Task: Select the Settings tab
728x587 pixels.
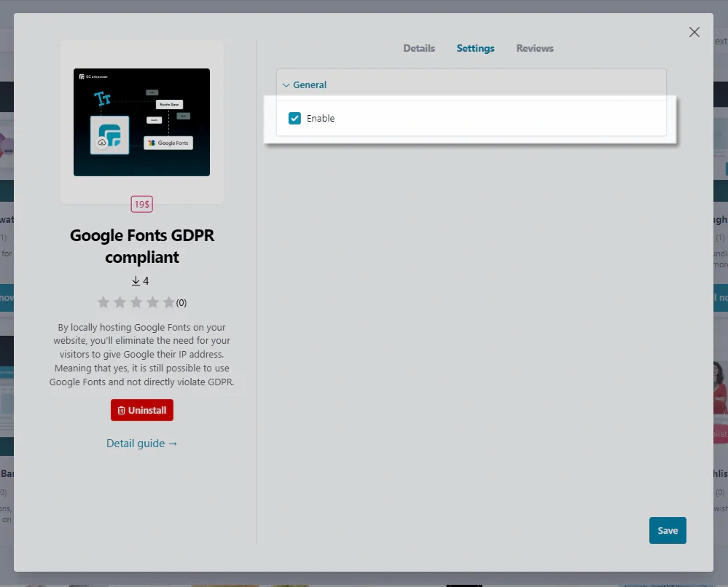Action: pyautogui.click(x=475, y=48)
